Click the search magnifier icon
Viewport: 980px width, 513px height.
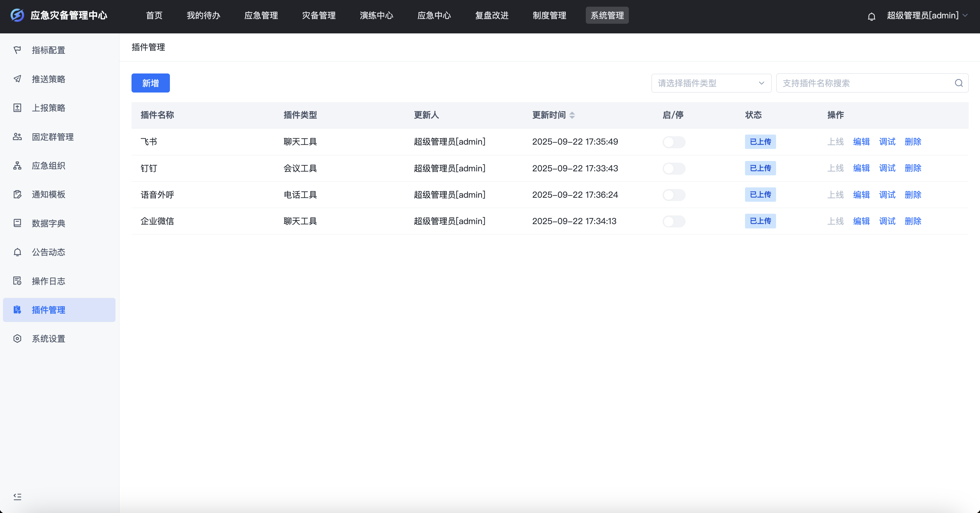click(x=958, y=83)
